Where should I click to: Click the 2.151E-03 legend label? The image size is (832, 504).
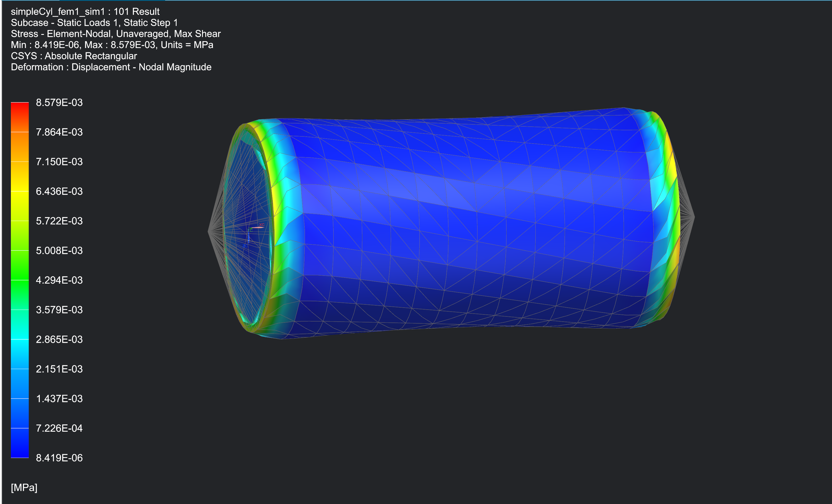pyautogui.click(x=59, y=369)
